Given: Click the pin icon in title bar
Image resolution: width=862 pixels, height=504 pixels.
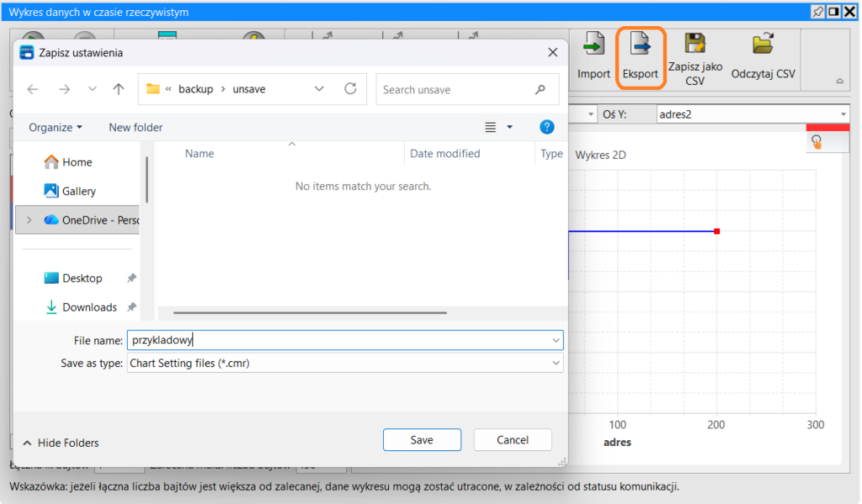Looking at the screenshot, I should click(x=818, y=12).
